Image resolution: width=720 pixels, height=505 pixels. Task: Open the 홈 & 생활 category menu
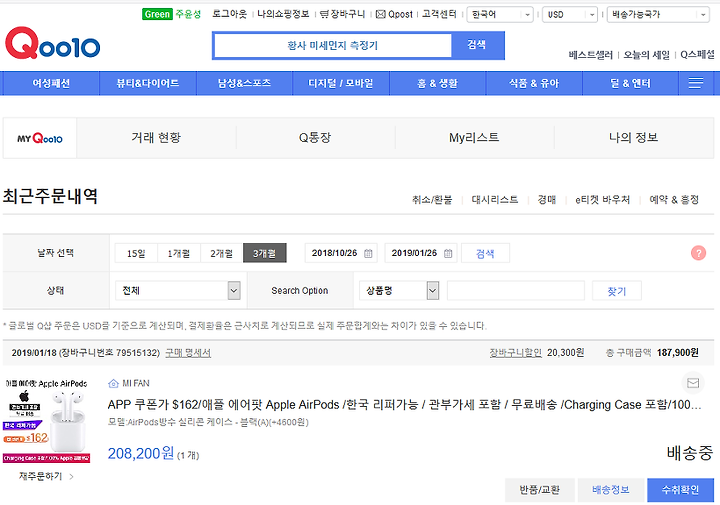(x=438, y=83)
